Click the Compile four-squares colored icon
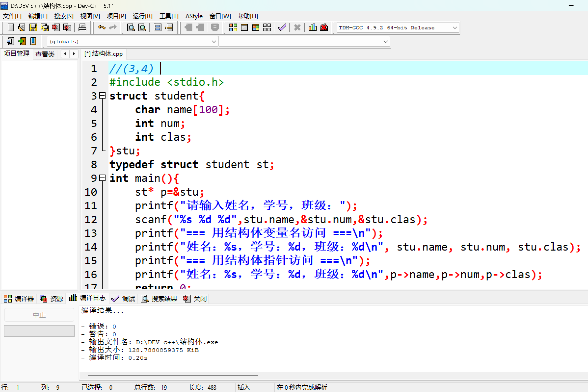This screenshot has height=392, width=588. click(233, 27)
